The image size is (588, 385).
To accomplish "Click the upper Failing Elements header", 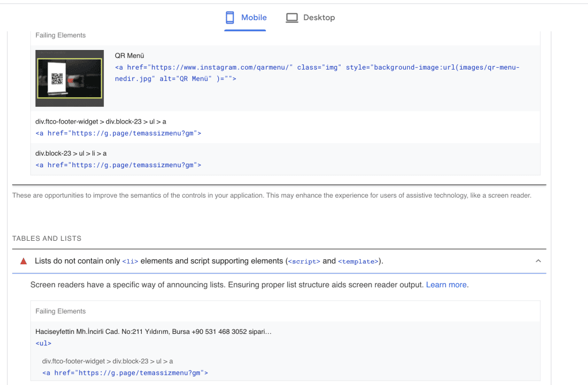I will pyautogui.click(x=60, y=35).
